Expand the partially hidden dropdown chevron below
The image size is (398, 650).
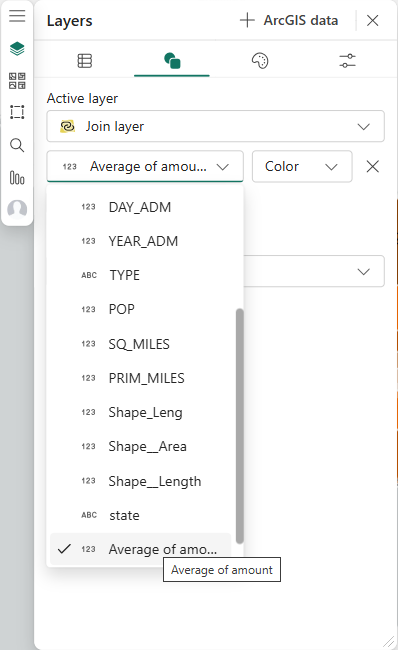coord(364,272)
